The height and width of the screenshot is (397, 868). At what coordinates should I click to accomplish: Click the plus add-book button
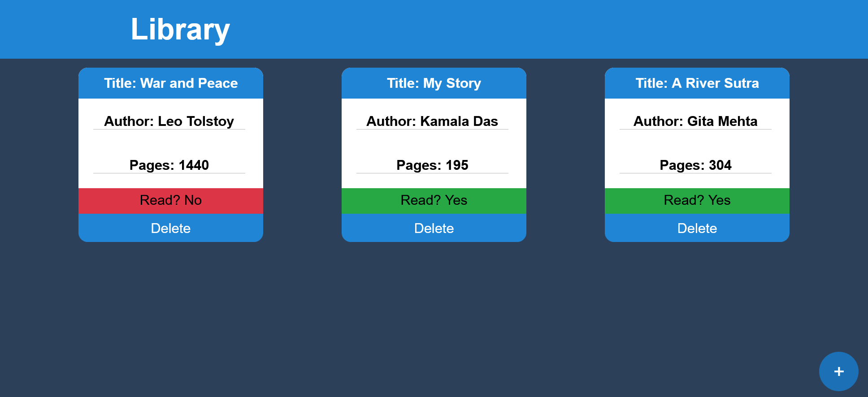click(838, 371)
